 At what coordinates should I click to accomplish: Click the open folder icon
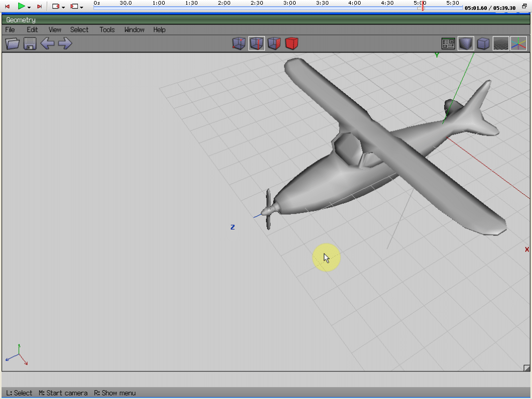[x=12, y=44]
